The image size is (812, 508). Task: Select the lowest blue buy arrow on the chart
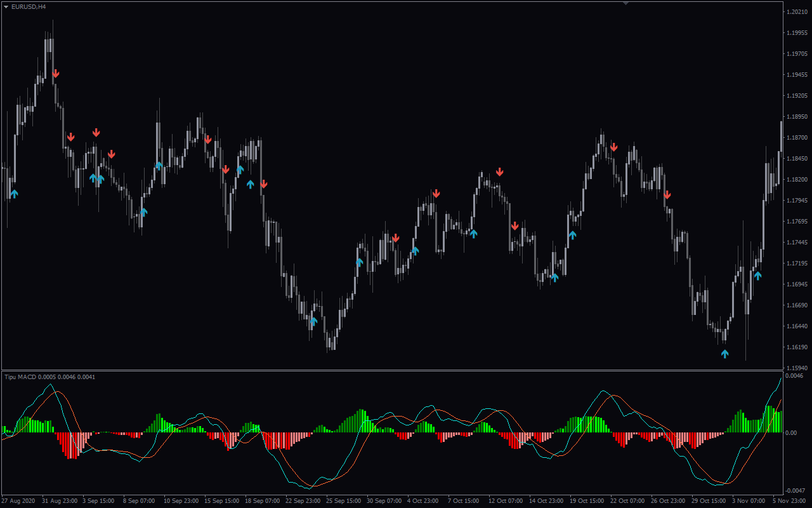tap(725, 354)
